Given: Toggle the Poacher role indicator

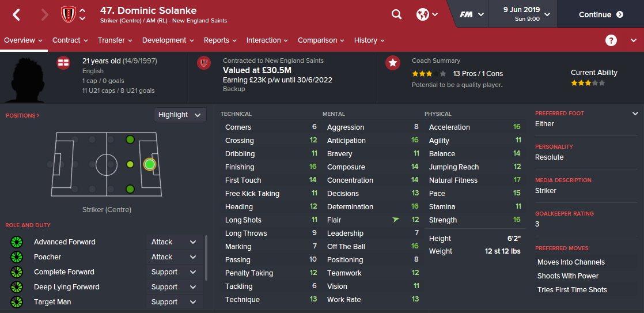Looking at the screenshot, I should click(x=16, y=257).
